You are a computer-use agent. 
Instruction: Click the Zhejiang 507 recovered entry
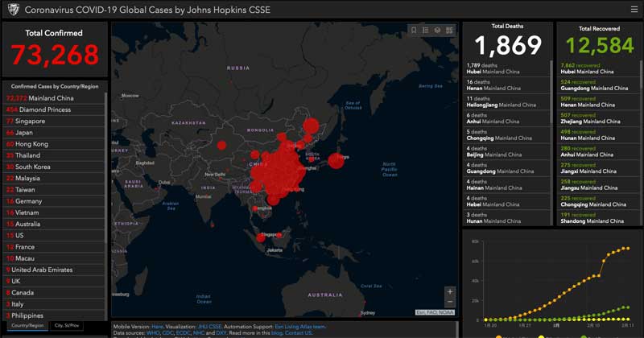click(x=599, y=118)
